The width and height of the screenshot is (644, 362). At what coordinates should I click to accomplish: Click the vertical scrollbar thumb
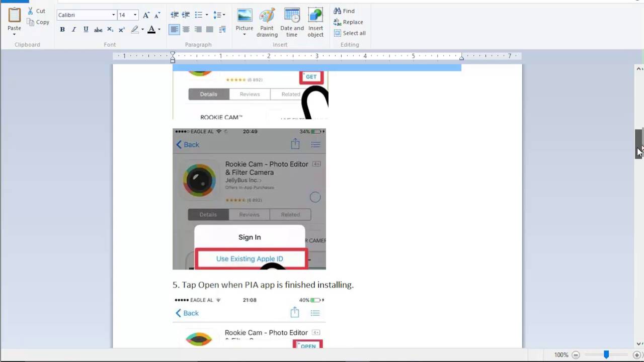coord(639,144)
